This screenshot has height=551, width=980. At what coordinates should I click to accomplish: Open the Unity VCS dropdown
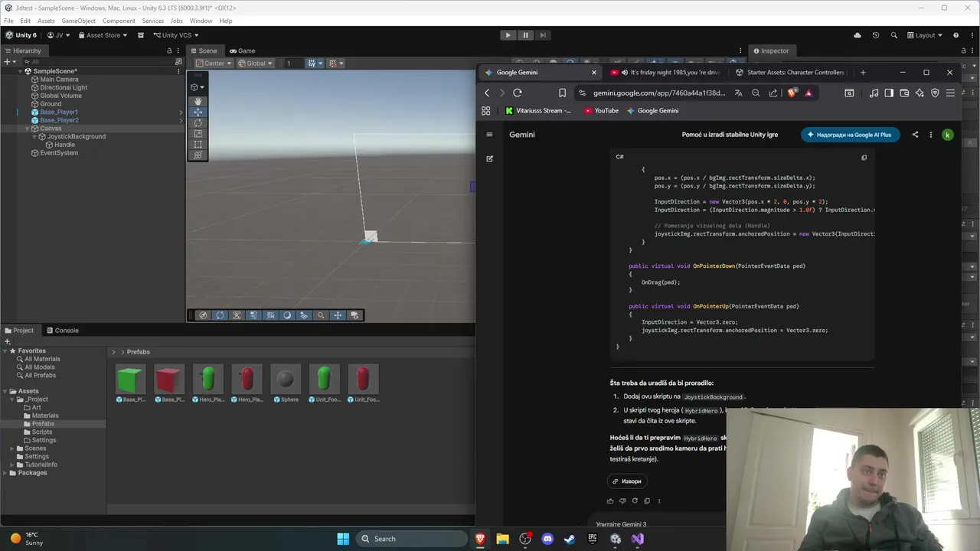tap(175, 35)
